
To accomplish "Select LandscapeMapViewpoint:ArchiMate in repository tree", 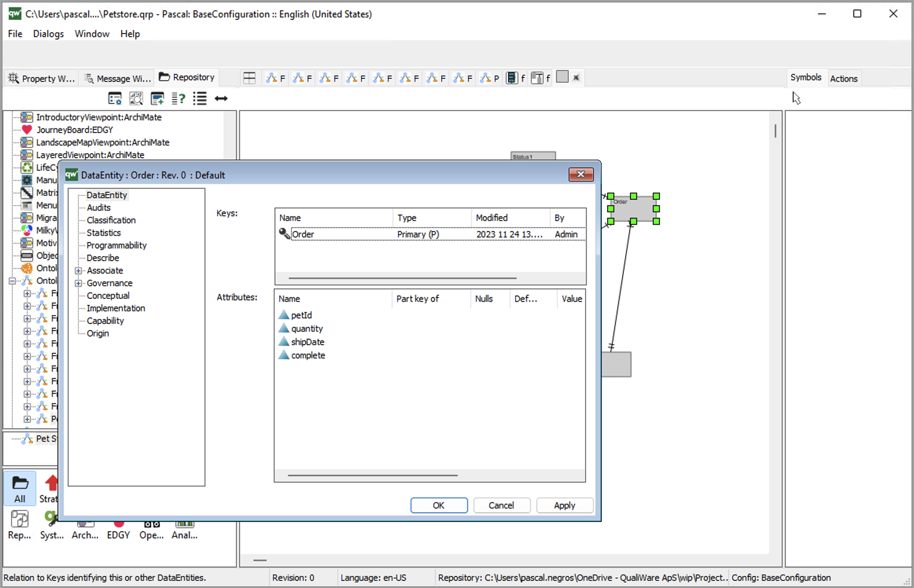I will coord(103,142).
